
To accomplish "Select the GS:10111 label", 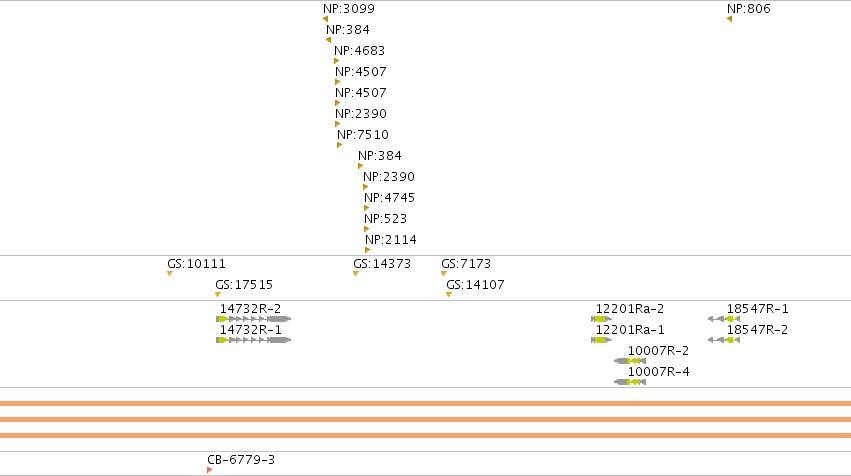I will tap(196, 264).
